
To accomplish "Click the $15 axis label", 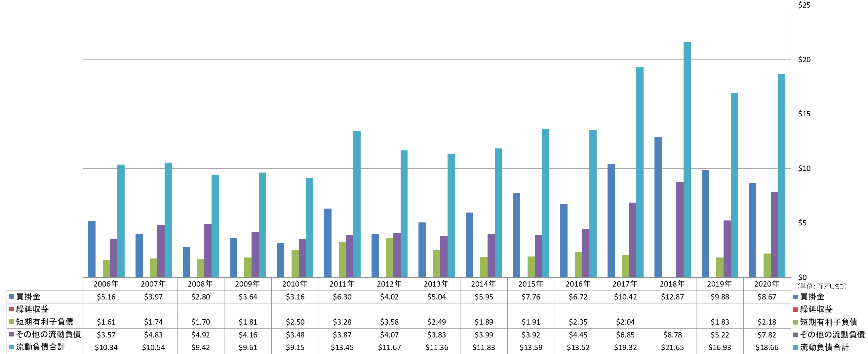I will 804,114.
